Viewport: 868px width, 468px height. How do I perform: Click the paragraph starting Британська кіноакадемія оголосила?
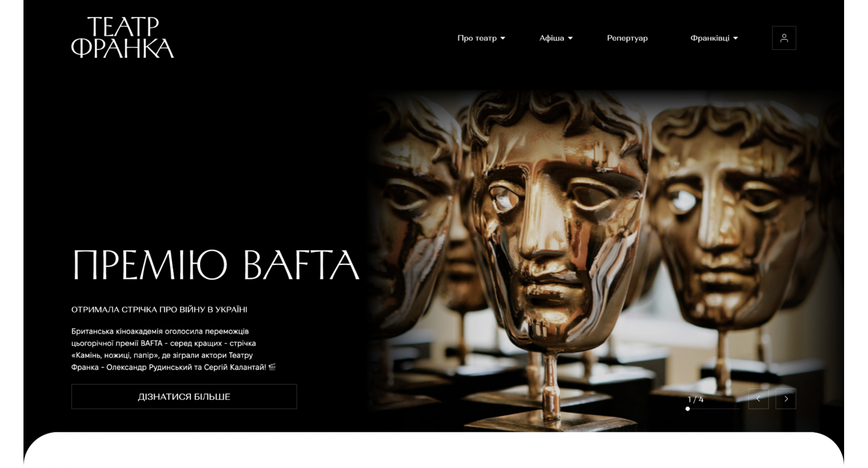click(x=173, y=349)
